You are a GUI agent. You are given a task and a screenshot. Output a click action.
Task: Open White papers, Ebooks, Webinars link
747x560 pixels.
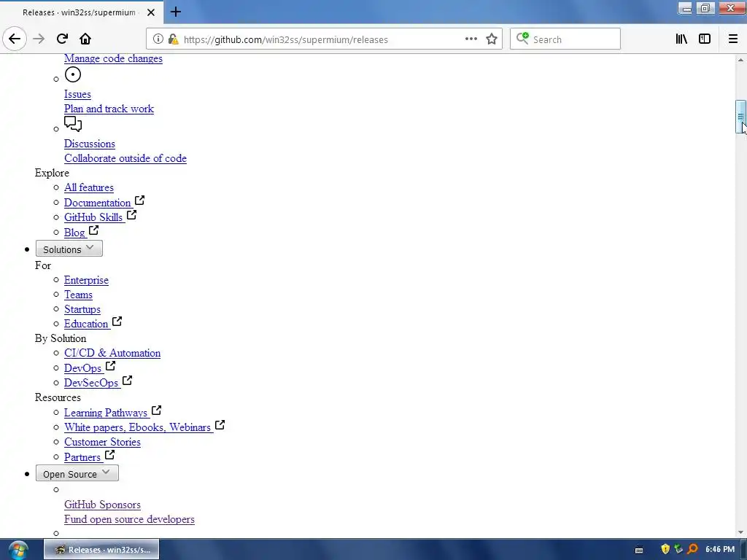[138, 427]
